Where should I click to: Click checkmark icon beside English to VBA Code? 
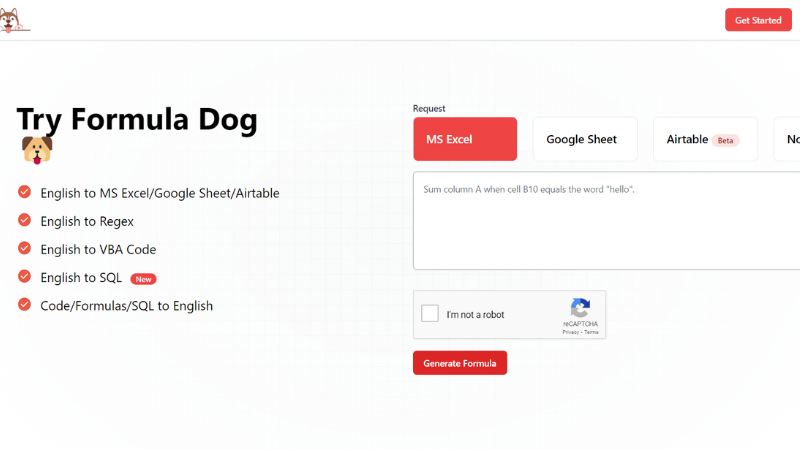tap(24, 248)
